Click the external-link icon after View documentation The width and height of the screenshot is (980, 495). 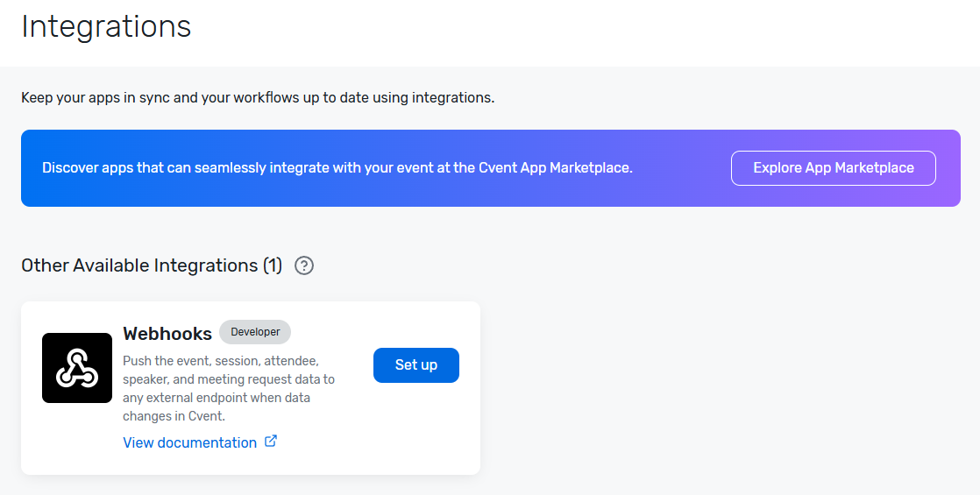[271, 442]
